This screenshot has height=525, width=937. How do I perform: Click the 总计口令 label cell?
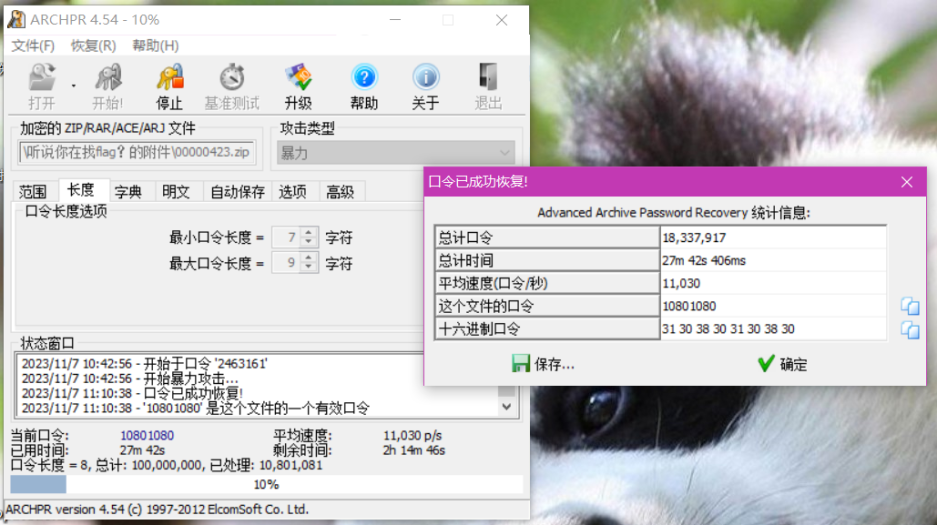(547, 238)
